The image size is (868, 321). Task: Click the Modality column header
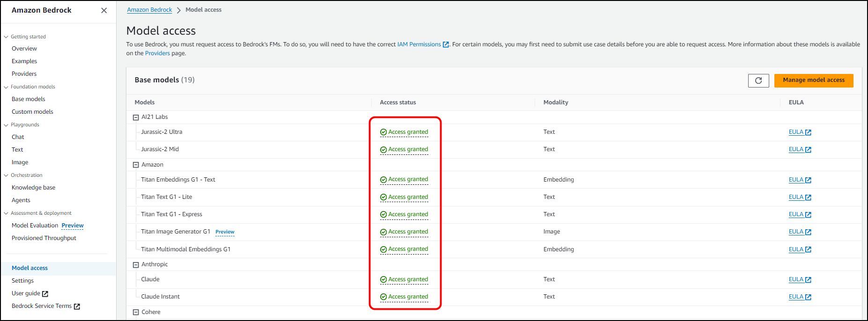coord(556,102)
